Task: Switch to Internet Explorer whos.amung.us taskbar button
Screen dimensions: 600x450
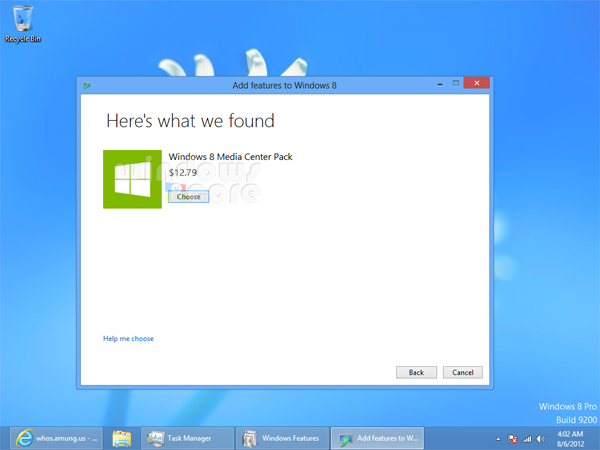Action: point(56,438)
